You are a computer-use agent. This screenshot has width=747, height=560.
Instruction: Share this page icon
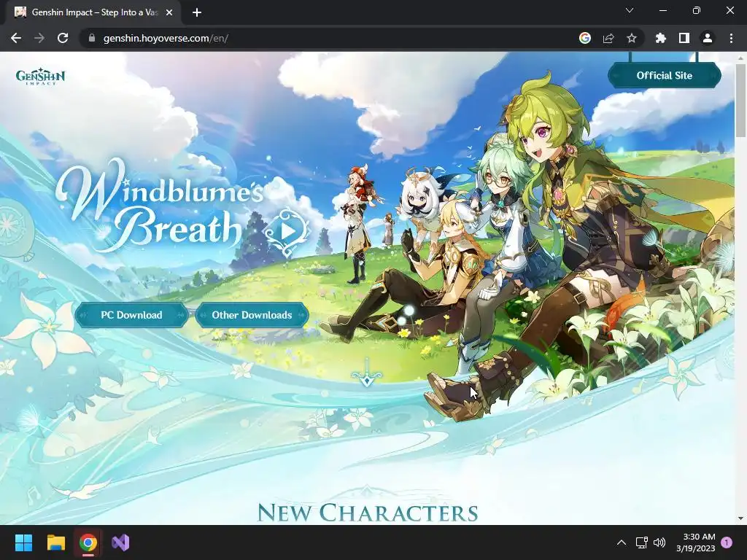(x=608, y=38)
